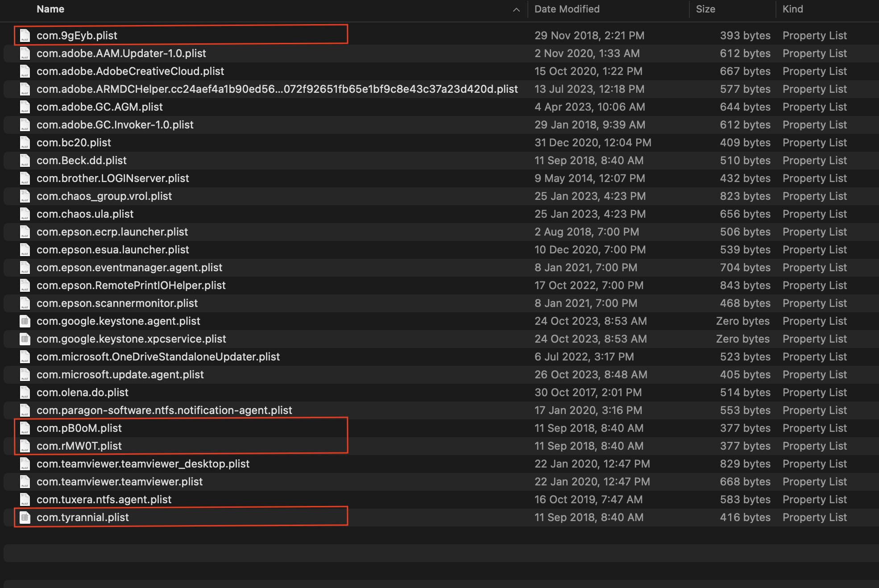The image size is (879, 588).
Task: Select the com.brother.LOGINserver.plist file name
Action: pos(113,178)
